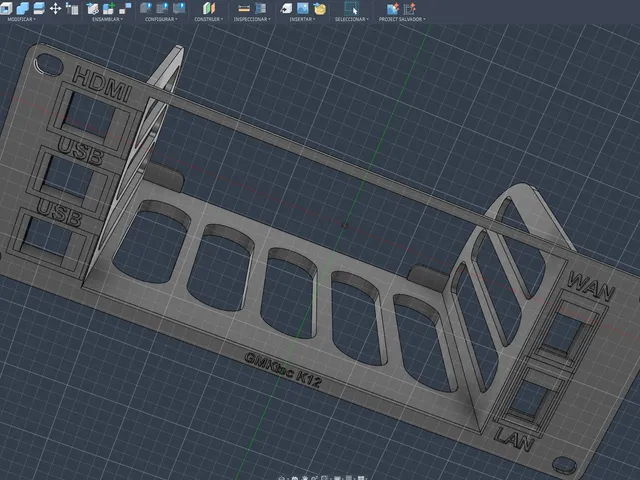Open the MODIFICAR dropdown menu
The height and width of the screenshot is (480, 640).
(x=22, y=19)
